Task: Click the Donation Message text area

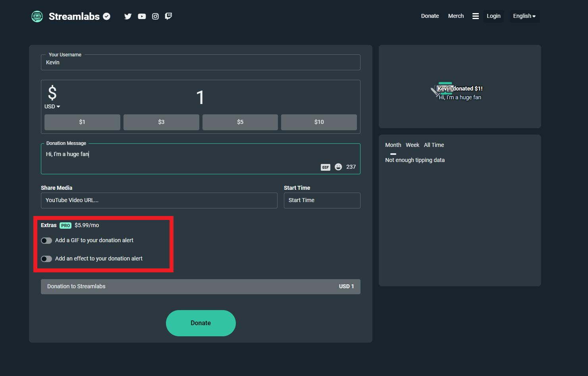Action: pyautogui.click(x=200, y=159)
